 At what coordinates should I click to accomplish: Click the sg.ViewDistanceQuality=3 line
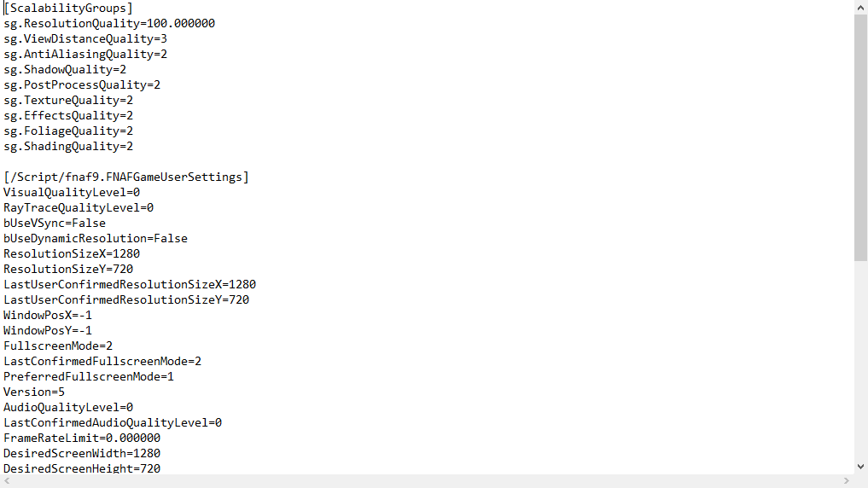85,38
